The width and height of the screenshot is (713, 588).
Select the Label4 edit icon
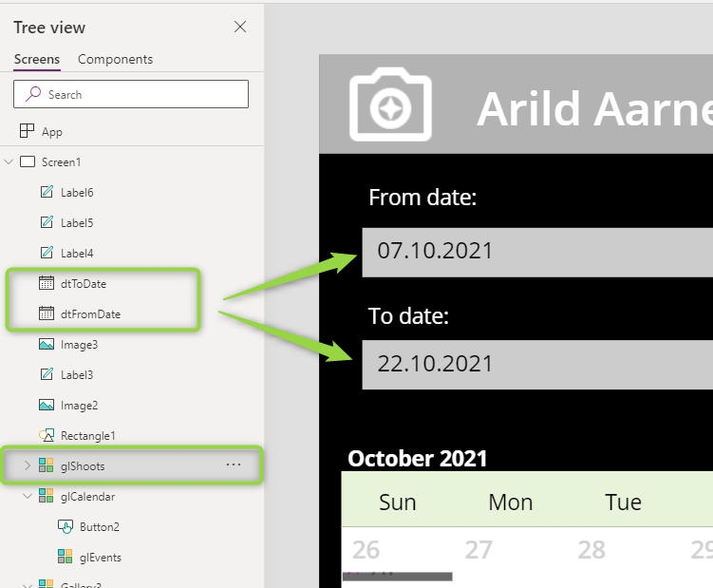[47, 252]
